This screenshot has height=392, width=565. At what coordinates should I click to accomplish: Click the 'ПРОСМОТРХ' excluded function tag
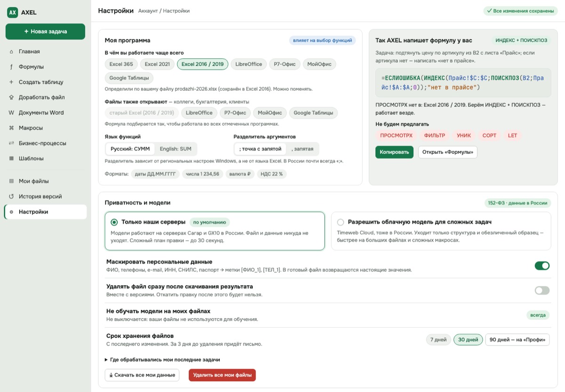[x=396, y=136]
